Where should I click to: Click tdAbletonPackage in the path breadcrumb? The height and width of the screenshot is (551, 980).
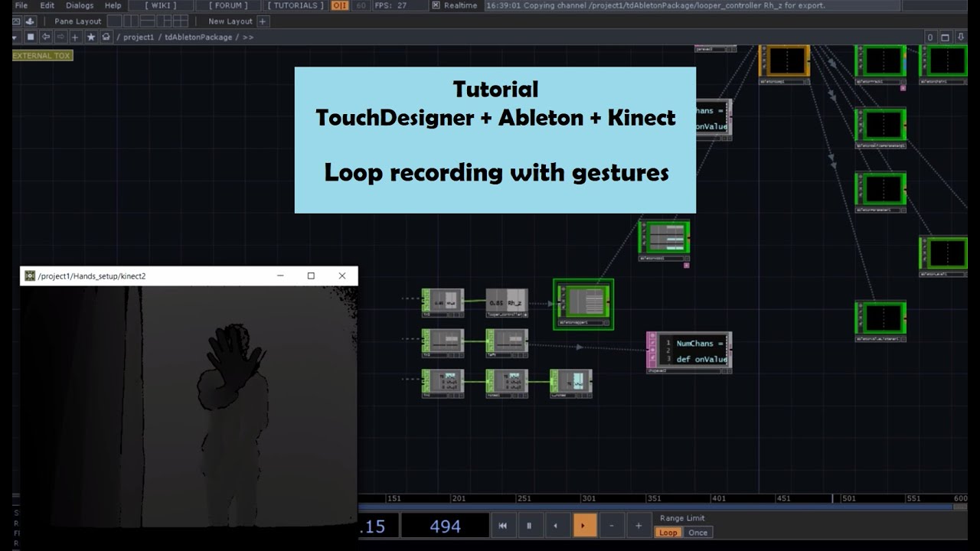tap(198, 37)
